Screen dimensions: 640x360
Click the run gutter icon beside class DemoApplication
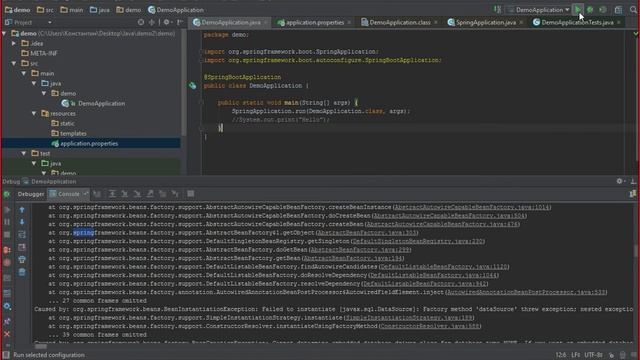[x=193, y=86]
